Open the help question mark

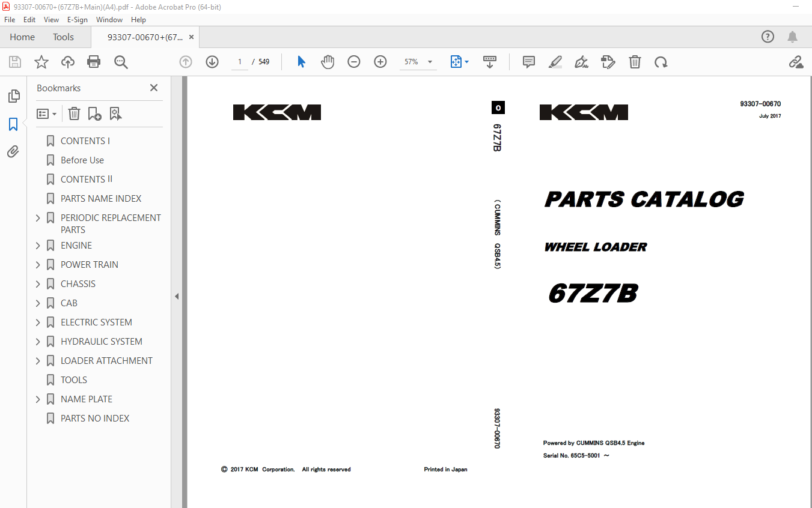(768, 37)
